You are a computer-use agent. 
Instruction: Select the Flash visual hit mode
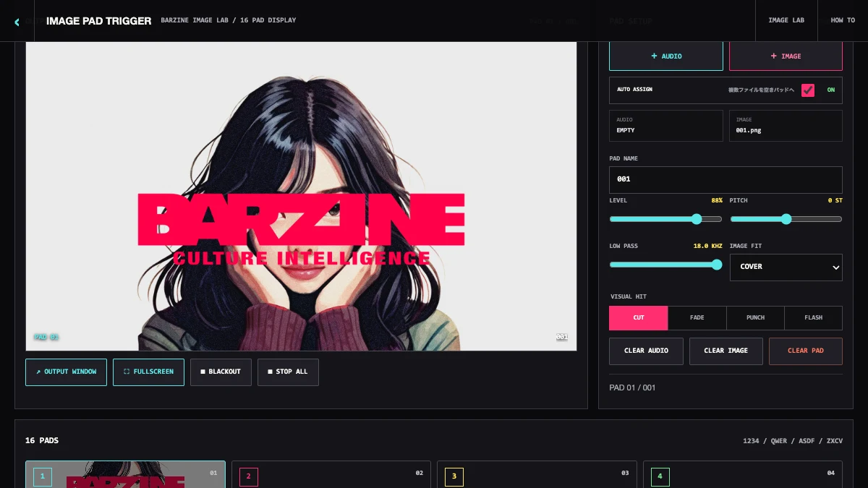814,318
